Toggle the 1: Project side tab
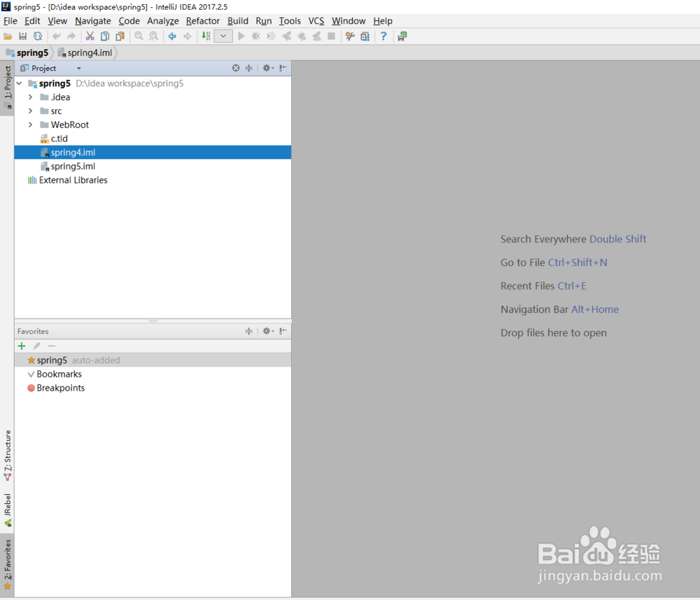This screenshot has height=600, width=700. 8,88
